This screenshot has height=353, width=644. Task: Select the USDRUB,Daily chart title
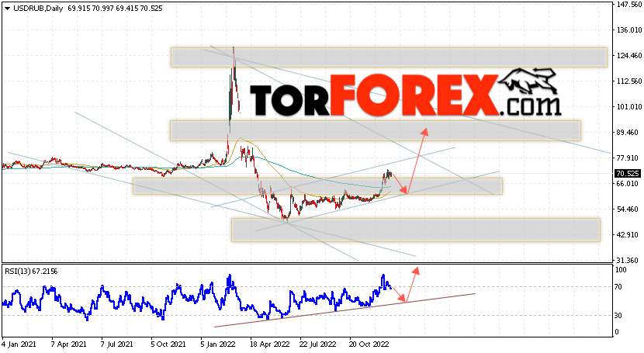coord(38,9)
